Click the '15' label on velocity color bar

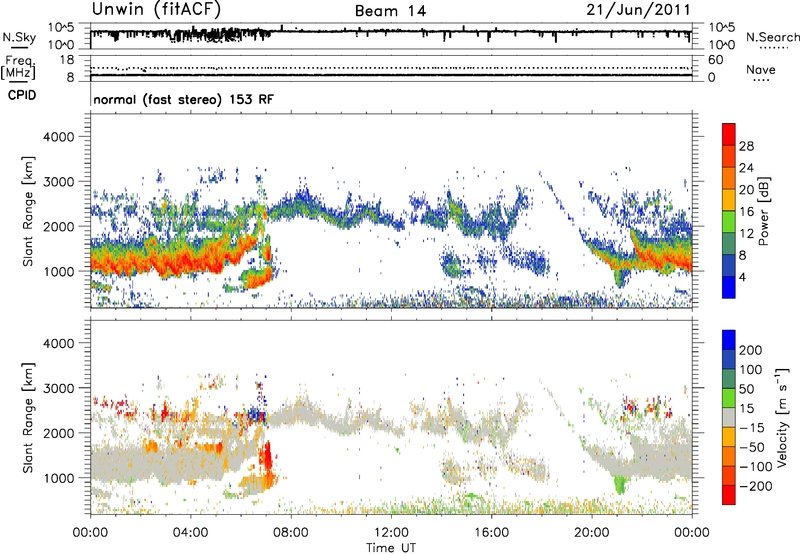point(747,409)
